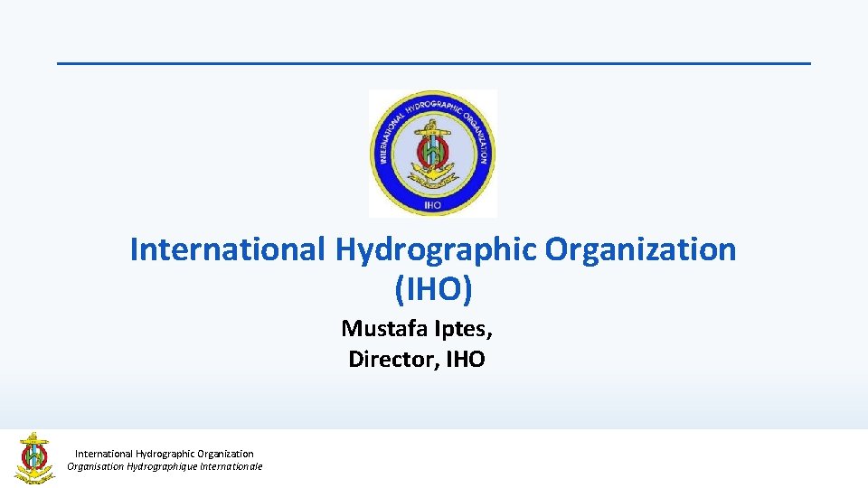
Task: Click the circular IHO emblem logo
Action: coord(433,154)
